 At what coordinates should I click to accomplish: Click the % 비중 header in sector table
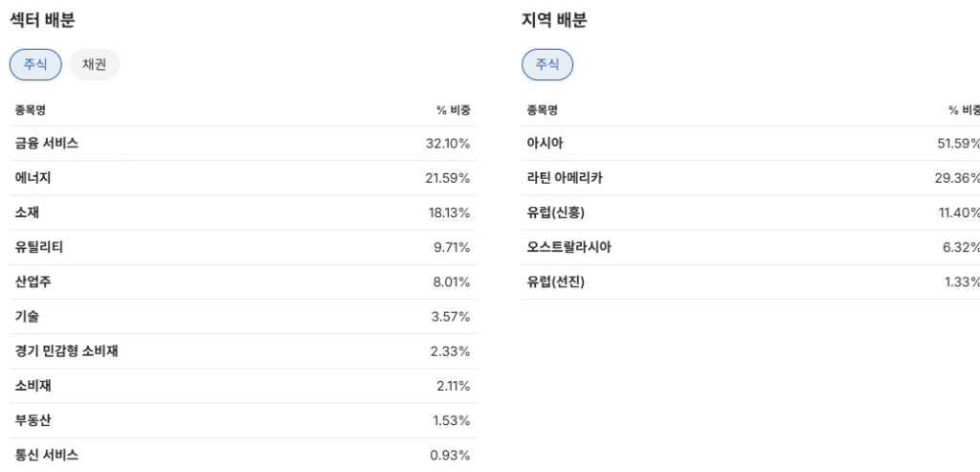click(x=453, y=110)
